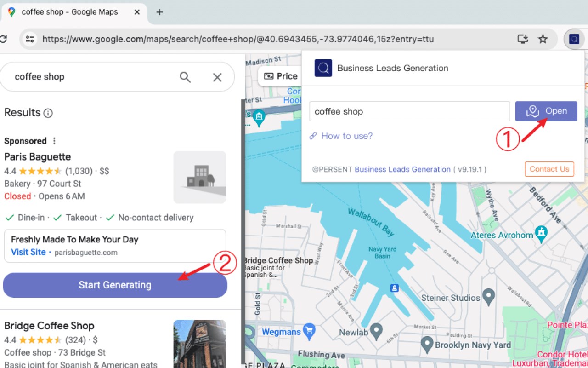This screenshot has width=588, height=368.
Task: Click the Business Leads Generation popup logo
Action: click(323, 68)
